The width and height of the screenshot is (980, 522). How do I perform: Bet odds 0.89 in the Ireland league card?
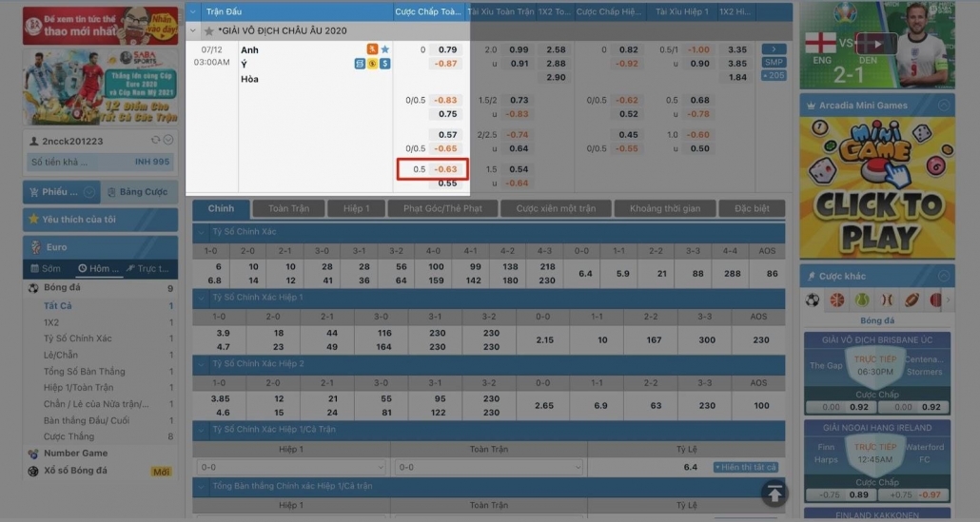(x=859, y=495)
